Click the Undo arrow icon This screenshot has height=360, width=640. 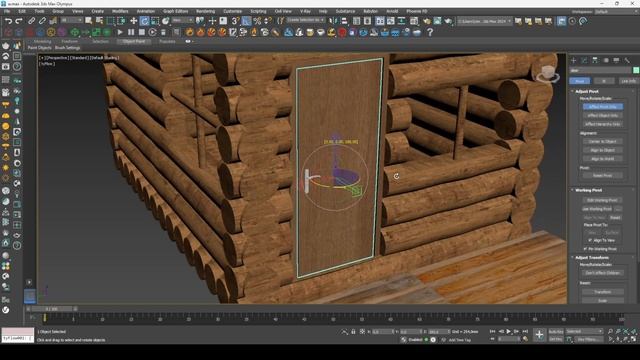coord(8,20)
